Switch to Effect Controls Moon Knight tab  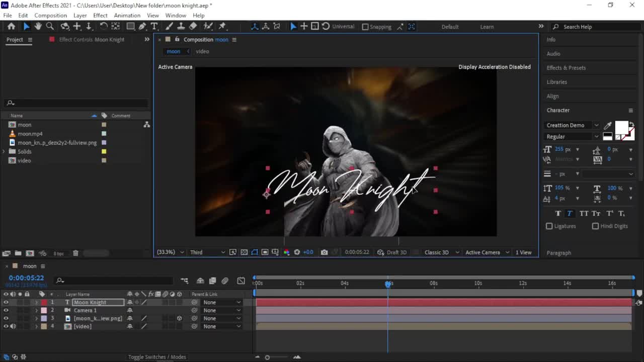92,40
